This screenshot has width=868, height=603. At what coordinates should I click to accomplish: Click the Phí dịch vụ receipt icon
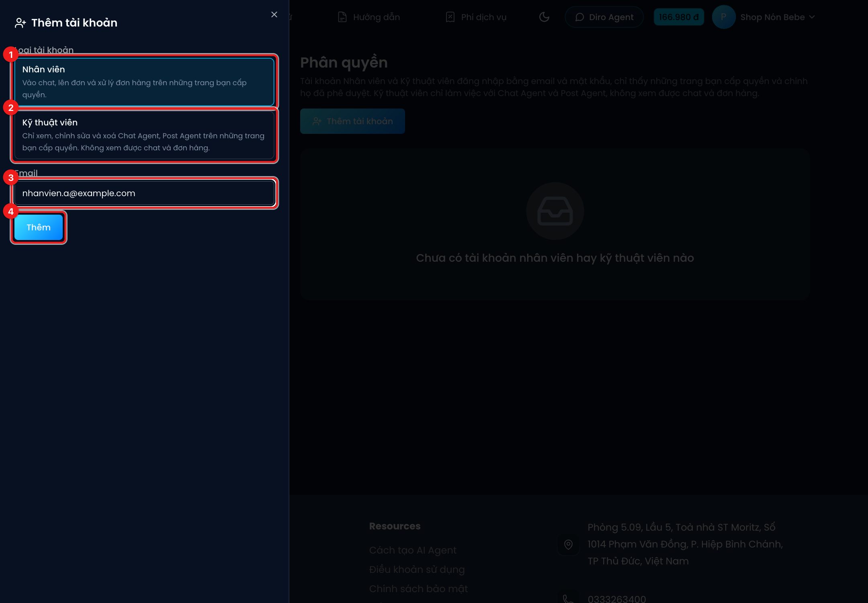(450, 17)
